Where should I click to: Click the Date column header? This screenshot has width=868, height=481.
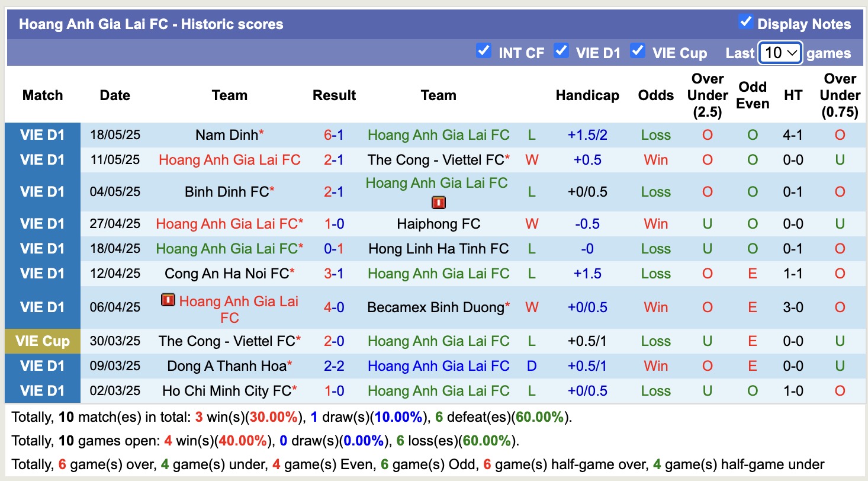click(114, 95)
